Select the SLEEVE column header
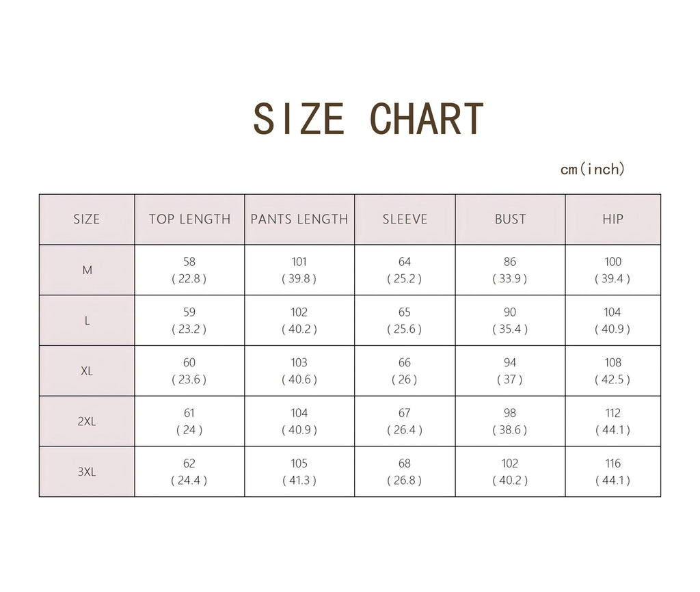 click(405, 219)
